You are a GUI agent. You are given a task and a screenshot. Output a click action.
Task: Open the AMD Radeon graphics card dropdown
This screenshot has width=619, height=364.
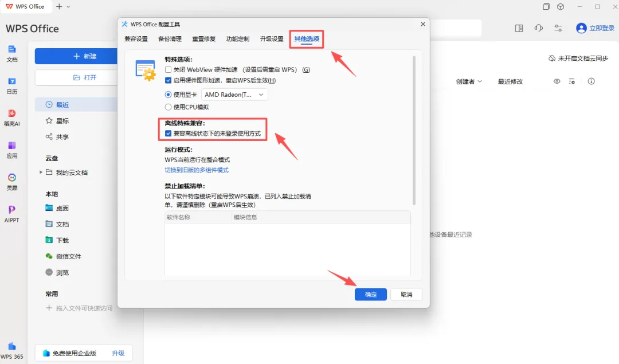click(x=234, y=95)
